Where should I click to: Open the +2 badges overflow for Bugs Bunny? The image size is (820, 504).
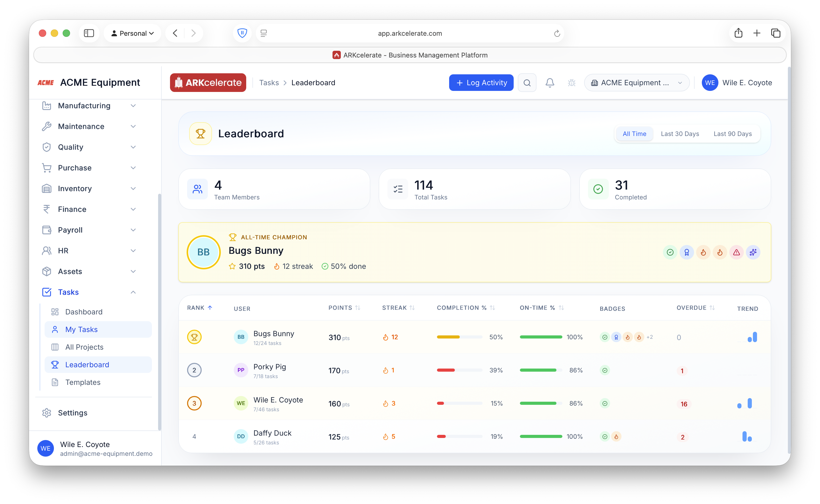(649, 337)
